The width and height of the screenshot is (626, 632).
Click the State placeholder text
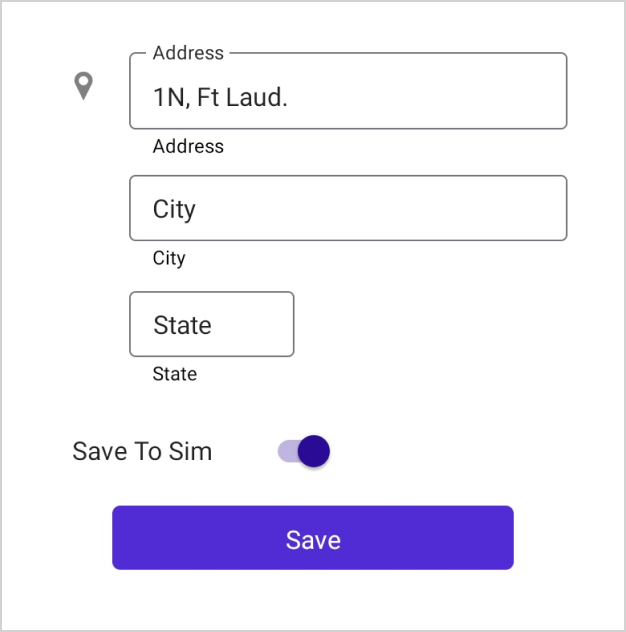point(182,325)
